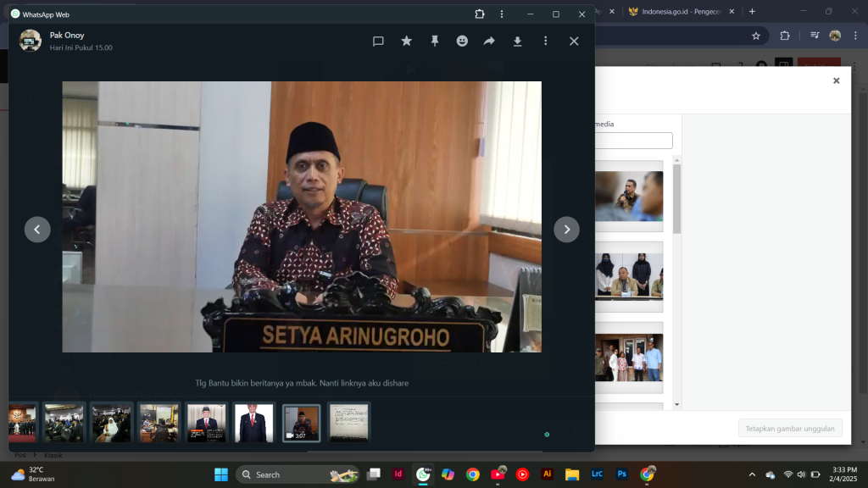This screenshot has width=868, height=488.
Task: Select the red-carpet ceremony thumbnail
Action: point(22,424)
